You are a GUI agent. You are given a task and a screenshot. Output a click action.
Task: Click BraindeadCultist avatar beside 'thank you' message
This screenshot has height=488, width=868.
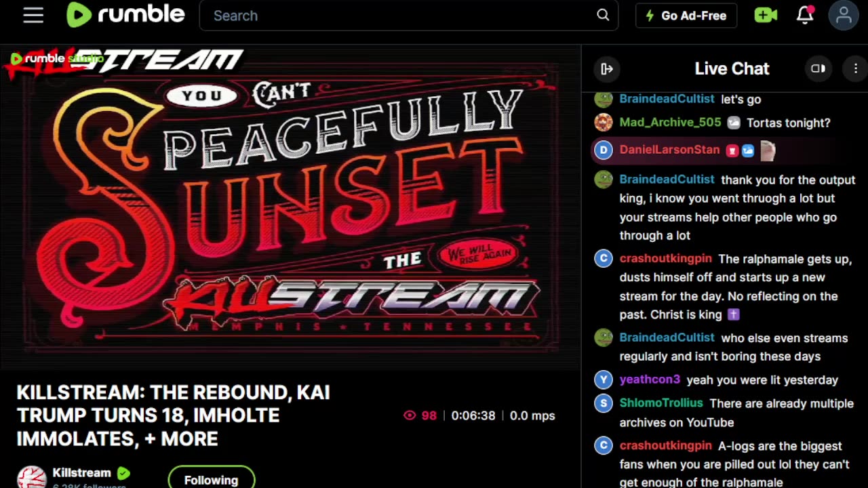pos(604,179)
